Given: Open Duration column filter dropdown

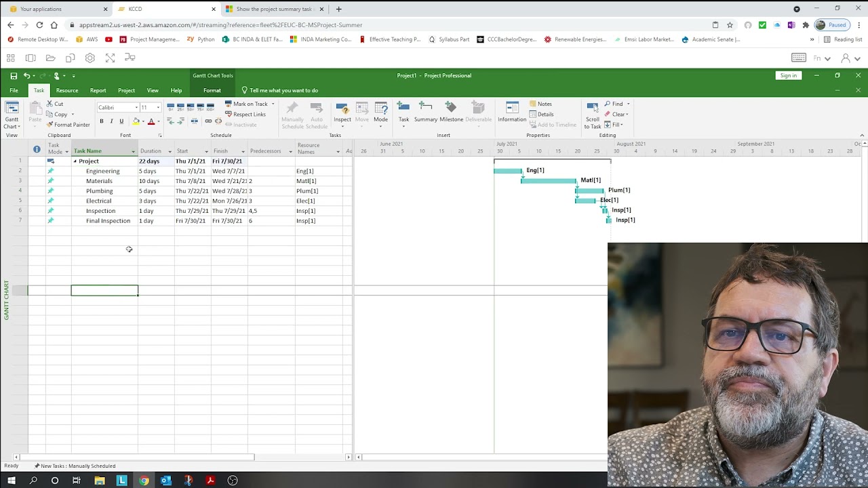Looking at the screenshot, I should click(x=170, y=151).
